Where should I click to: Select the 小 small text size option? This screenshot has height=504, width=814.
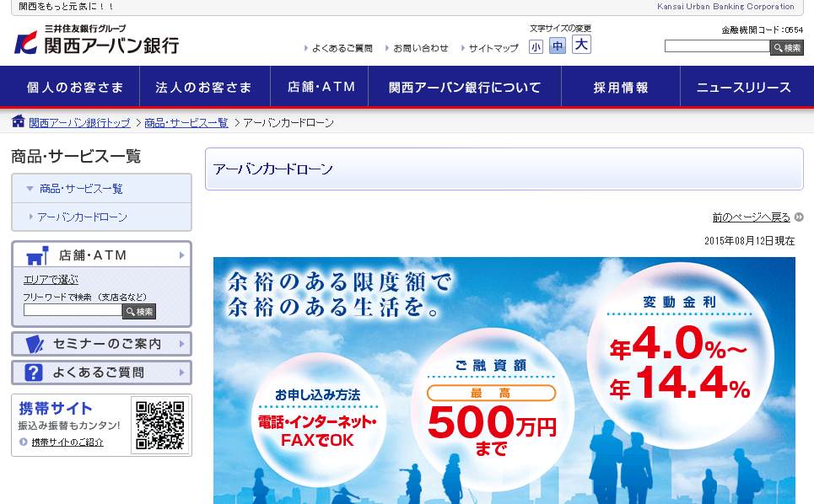pyautogui.click(x=536, y=46)
